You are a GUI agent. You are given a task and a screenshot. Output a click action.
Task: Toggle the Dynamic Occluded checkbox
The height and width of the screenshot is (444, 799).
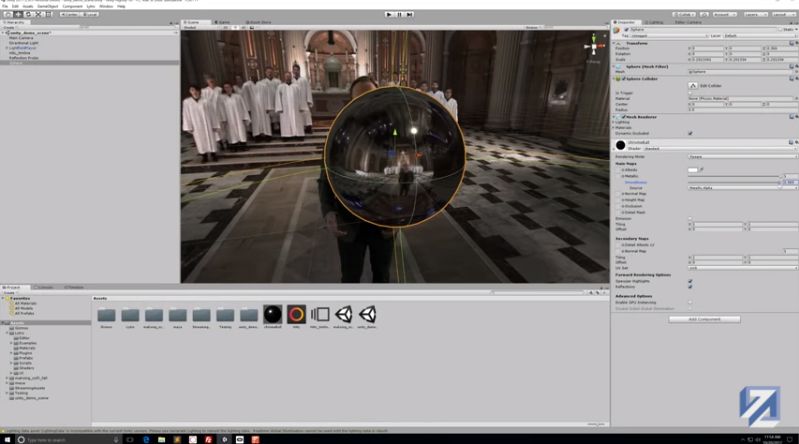(690, 134)
